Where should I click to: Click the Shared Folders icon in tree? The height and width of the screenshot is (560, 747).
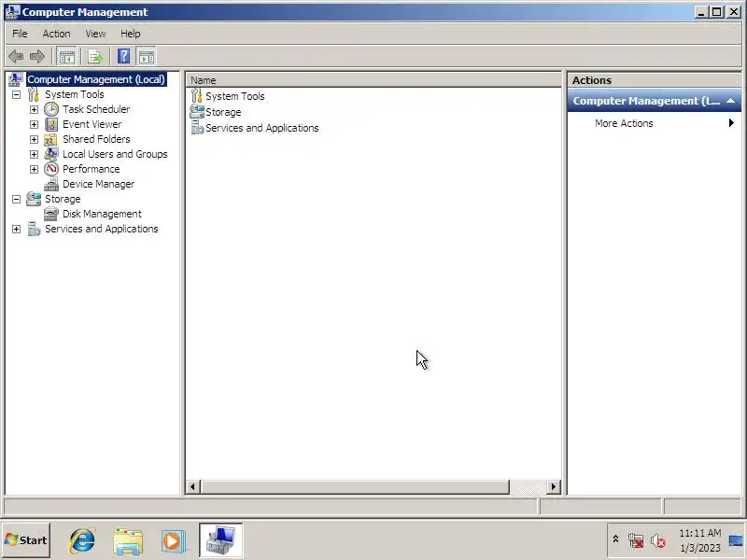click(x=51, y=139)
